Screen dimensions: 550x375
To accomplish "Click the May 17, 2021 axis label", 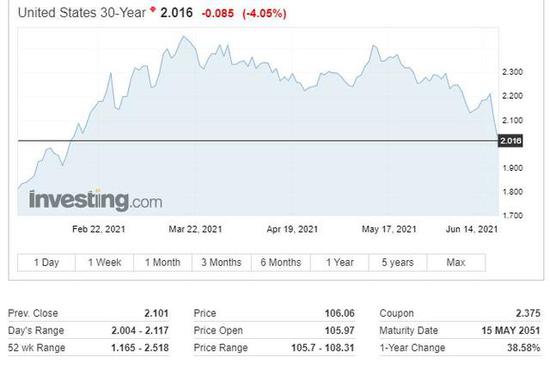I will [x=389, y=229].
